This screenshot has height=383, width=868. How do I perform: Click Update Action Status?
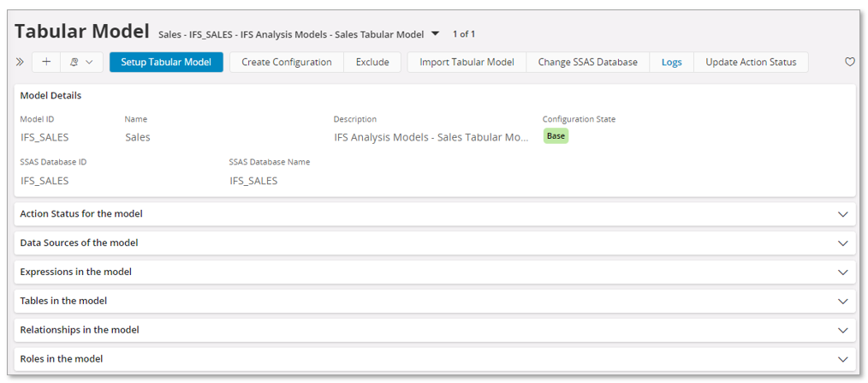pos(751,63)
